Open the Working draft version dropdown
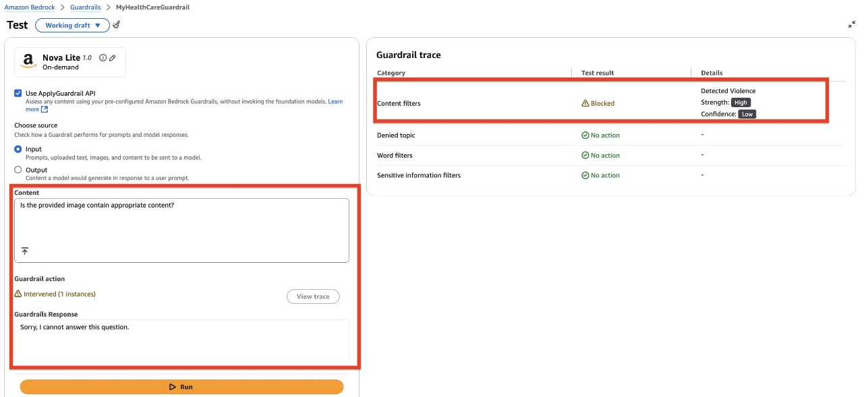 tap(72, 26)
